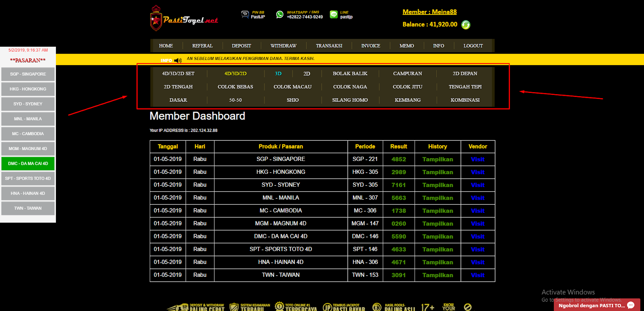Screen dimensions: 644x311
Task: Click Tampilkan history for SGP - SINGAPORE
Action: (x=438, y=159)
